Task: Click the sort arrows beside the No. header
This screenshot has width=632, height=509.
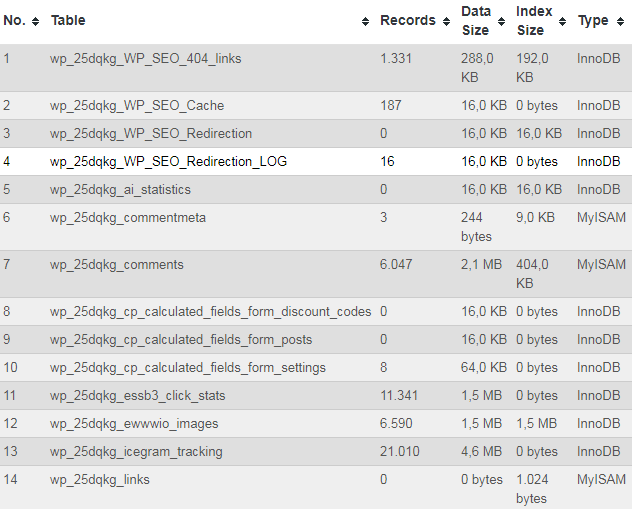Action: pos(36,21)
